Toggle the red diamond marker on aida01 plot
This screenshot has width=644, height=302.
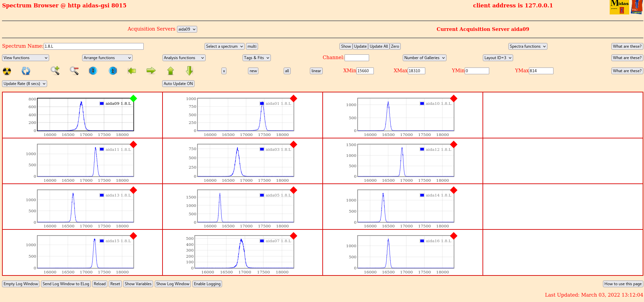[293, 98]
